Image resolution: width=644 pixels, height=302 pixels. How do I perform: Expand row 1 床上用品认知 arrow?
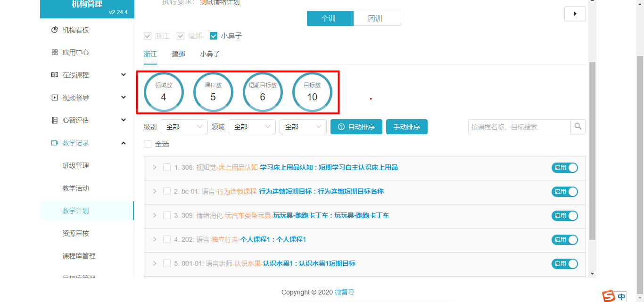coord(155,167)
